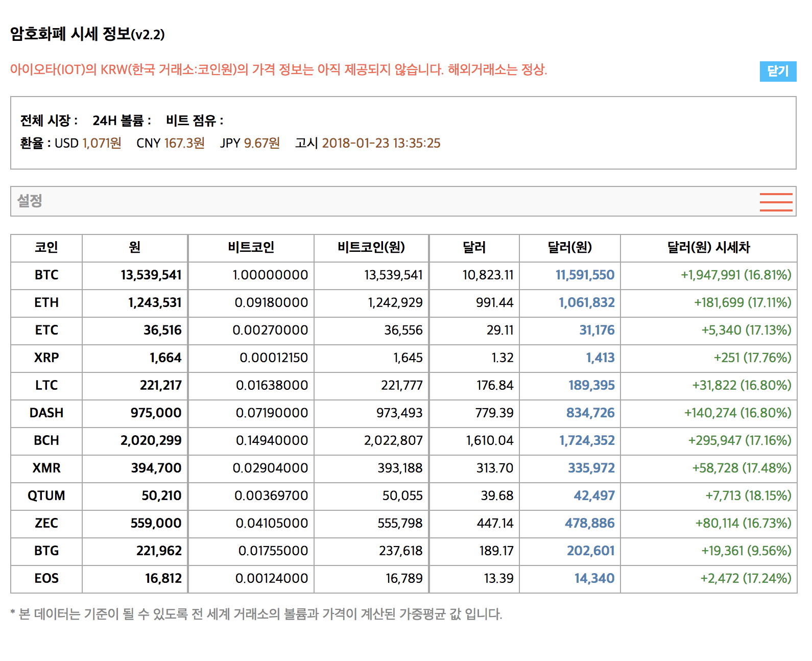Click QTUM dollar-won value 42,497
The image size is (812, 661).
pos(594,496)
